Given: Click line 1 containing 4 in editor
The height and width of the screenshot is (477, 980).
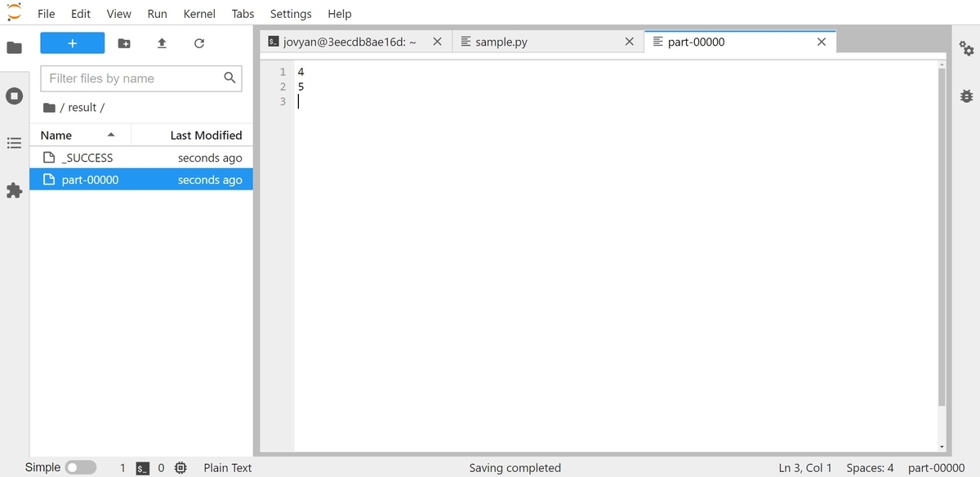Looking at the screenshot, I should pos(616,72).
